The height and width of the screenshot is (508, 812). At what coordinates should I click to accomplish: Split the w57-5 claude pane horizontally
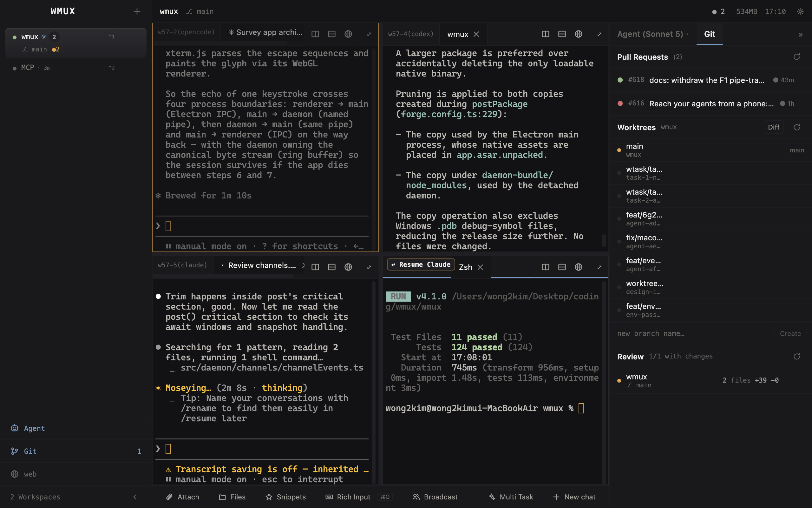coord(331,267)
